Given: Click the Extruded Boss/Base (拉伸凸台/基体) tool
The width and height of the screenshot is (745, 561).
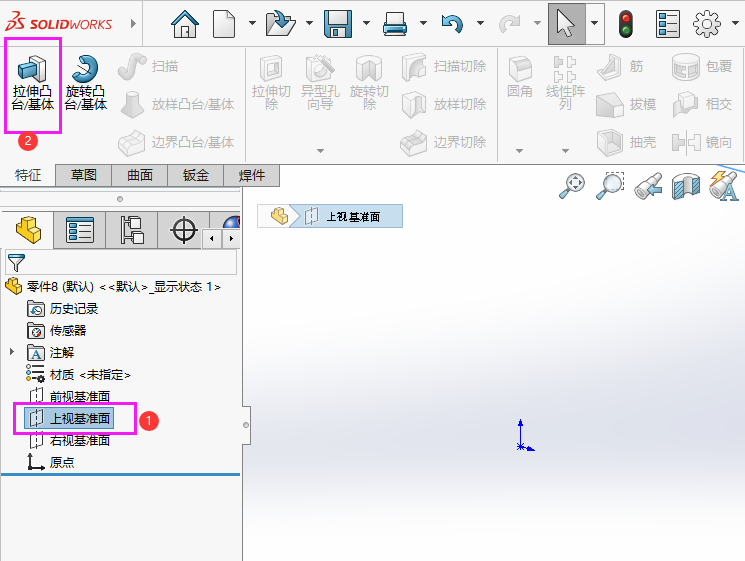Looking at the screenshot, I should tap(32, 84).
